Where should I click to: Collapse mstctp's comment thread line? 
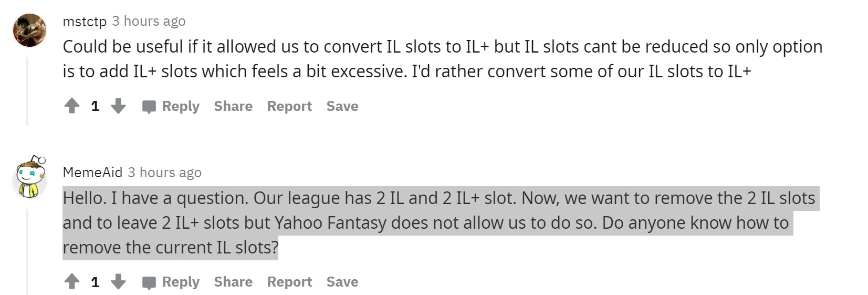click(27, 92)
